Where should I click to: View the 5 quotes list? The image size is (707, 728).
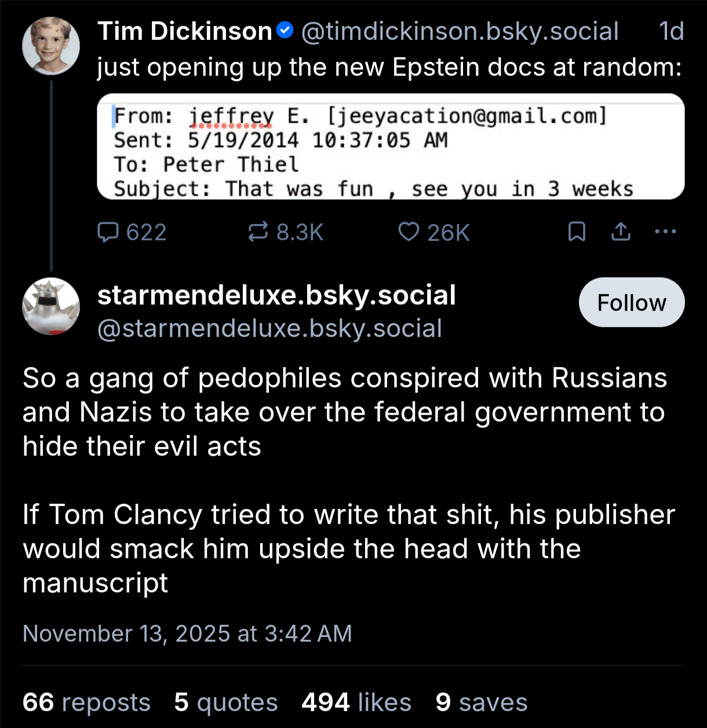[x=226, y=703]
